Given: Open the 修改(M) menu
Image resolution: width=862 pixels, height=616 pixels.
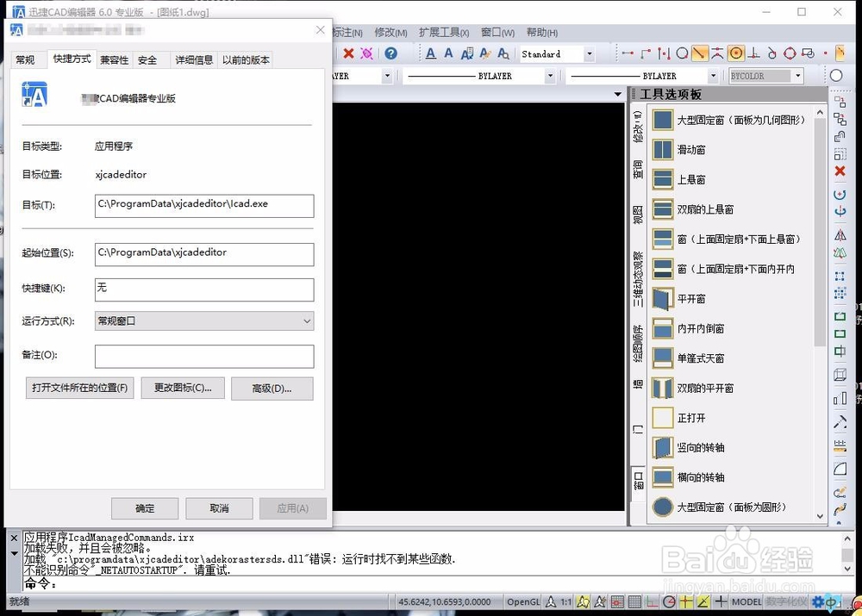Looking at the screenshot, I should coord(390,33).
